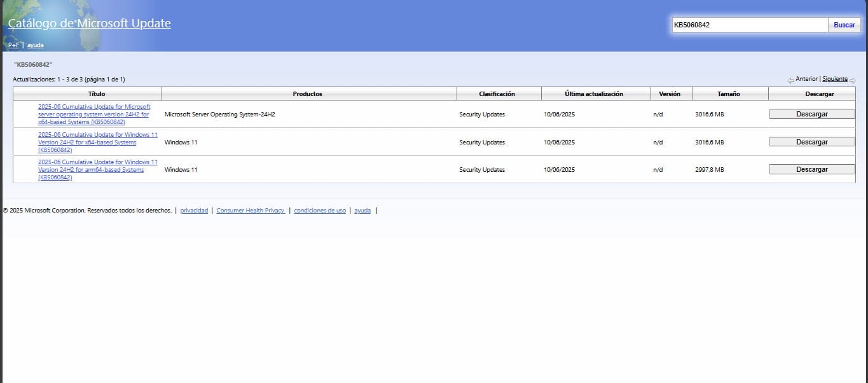Image resolution: width=868 pixels, height=383 pixels.
Task: Open the Microsoft server operating system update link
Action: click(94, 114)
